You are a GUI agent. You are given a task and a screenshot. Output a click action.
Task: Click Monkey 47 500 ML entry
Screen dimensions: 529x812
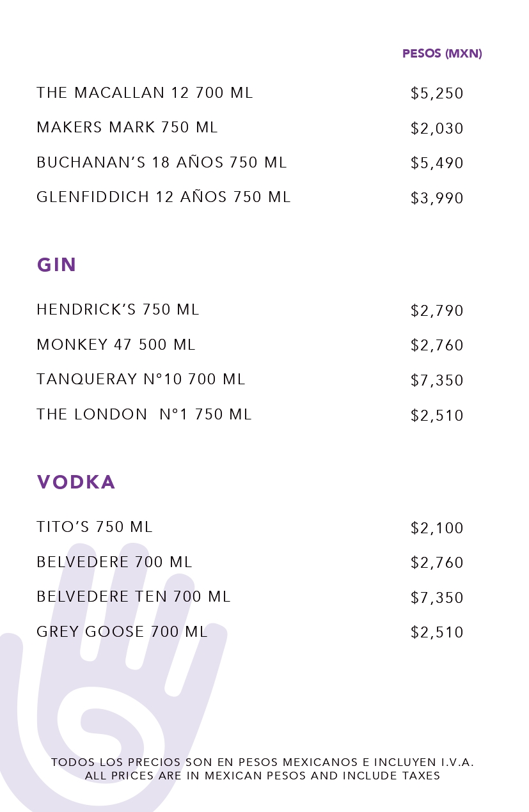tap(116, 345)
